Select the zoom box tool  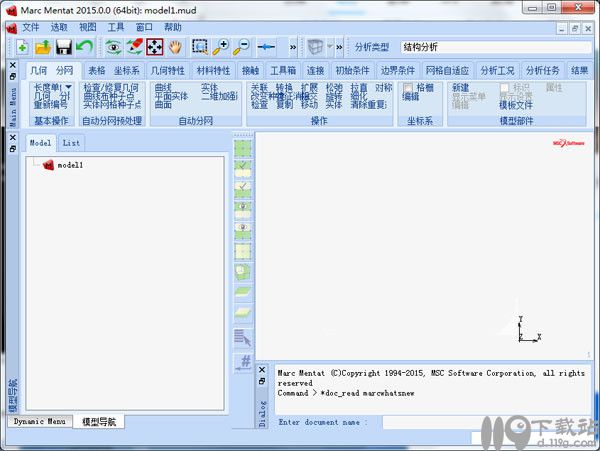[x=200, y=47]
